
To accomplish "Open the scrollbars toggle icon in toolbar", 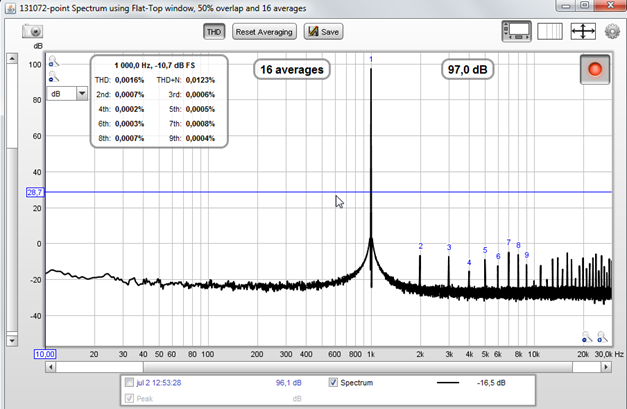I will coord(517,31).
